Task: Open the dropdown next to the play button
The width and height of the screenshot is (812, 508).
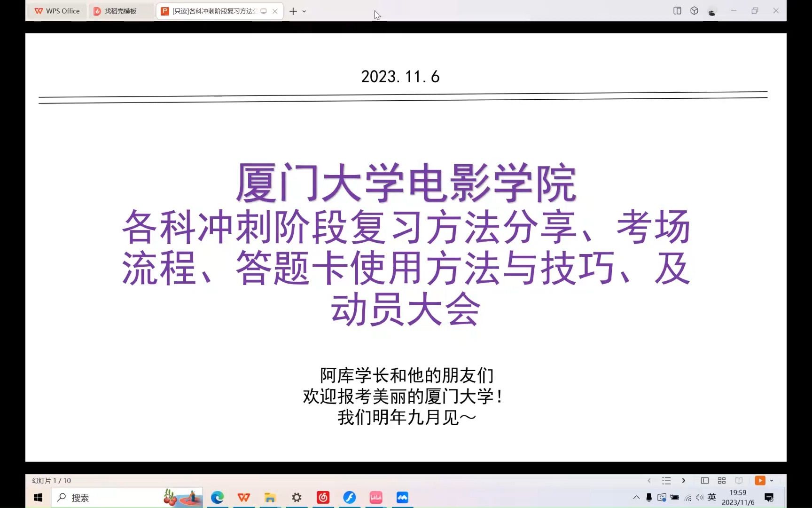Action: 771,480
